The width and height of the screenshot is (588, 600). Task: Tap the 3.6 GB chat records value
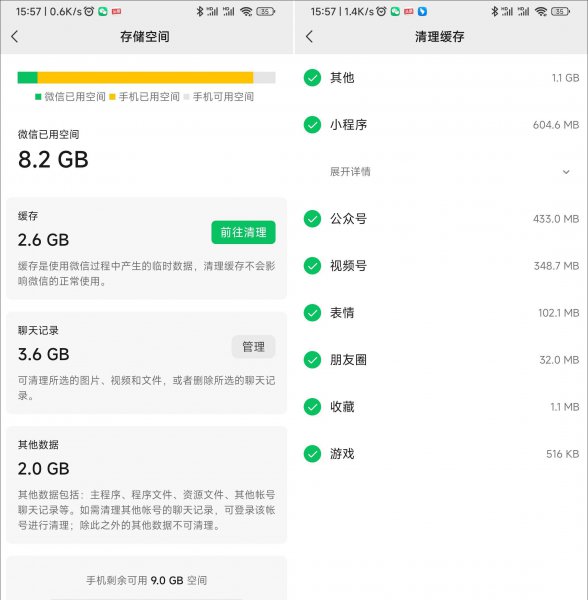tap(43, 354)
